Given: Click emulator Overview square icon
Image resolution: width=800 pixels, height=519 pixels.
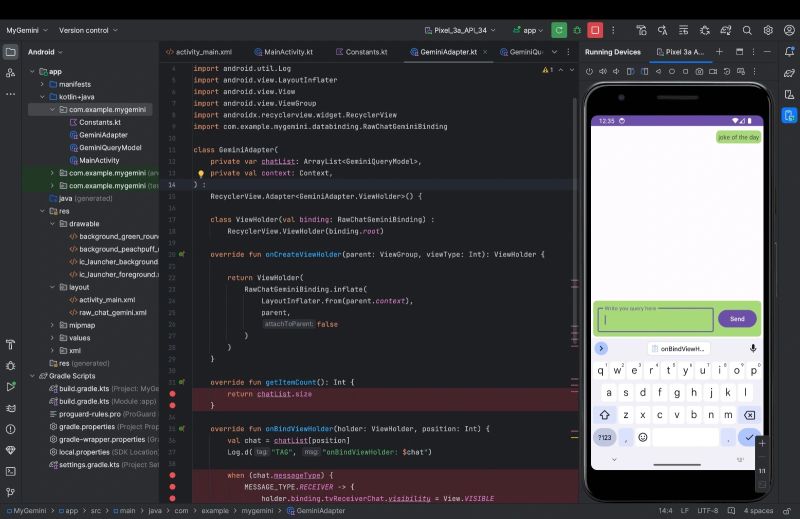Looking at the screenshot, I should [686, 71].
